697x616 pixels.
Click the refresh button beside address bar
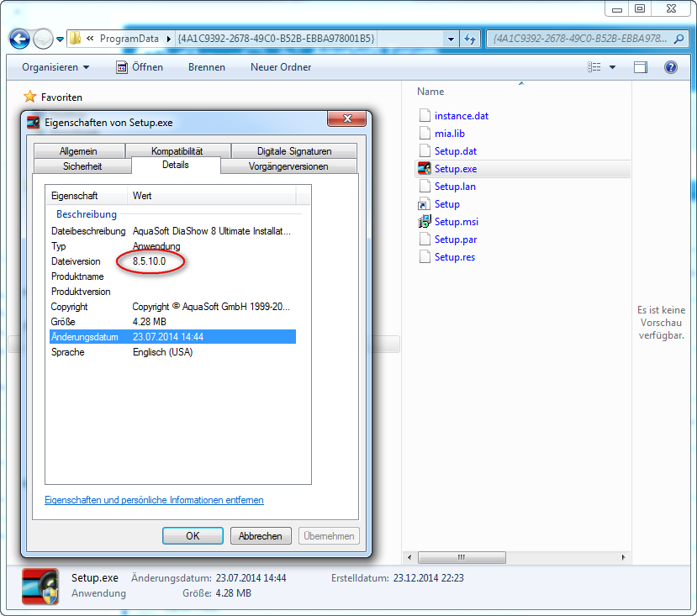[x=470, y=39]
